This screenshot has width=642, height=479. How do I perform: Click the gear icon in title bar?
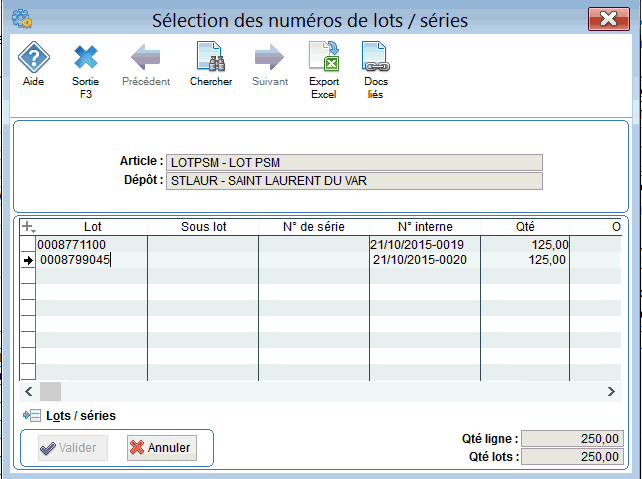[x=20, y=18]
